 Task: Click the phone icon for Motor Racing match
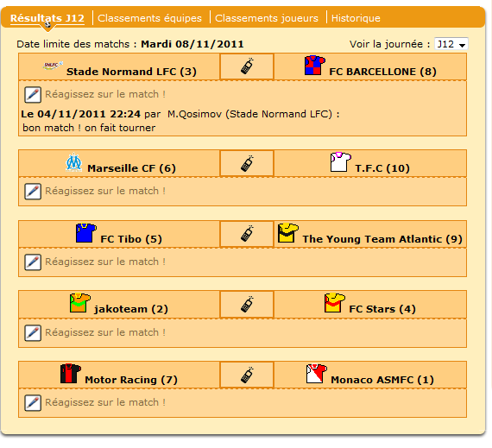pos(247,375)
